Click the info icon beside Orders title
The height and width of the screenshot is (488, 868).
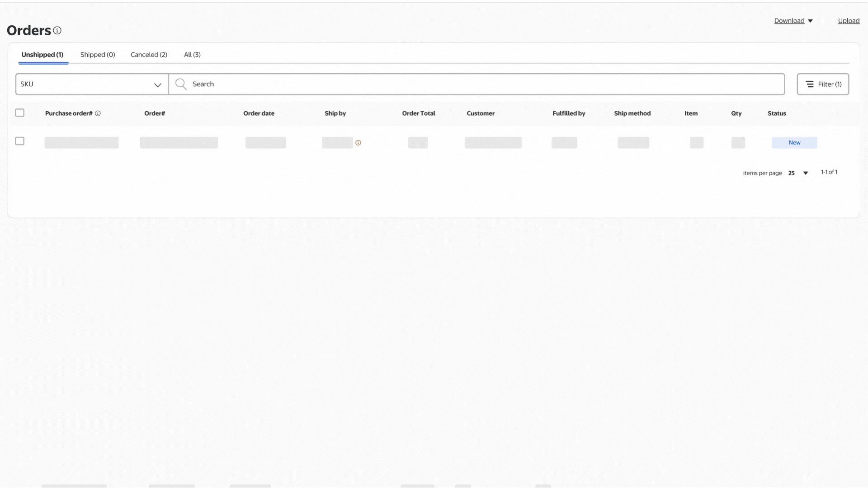(57, 30)
